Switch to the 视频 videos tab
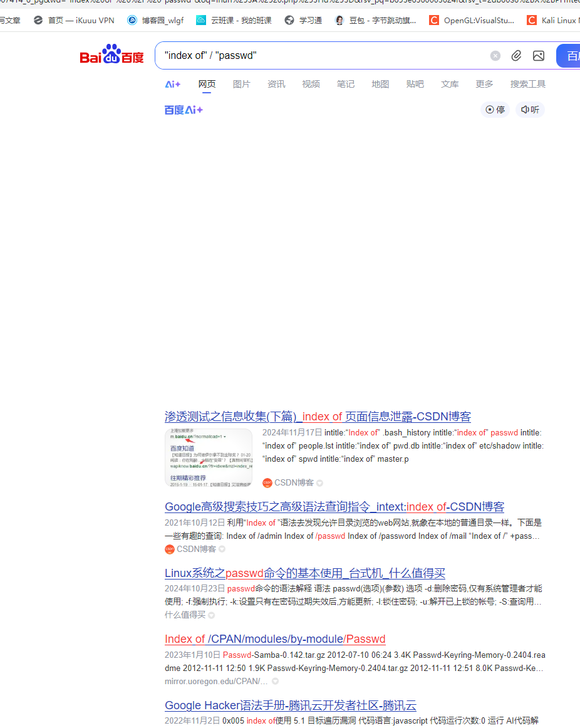Image resolution: width=580 pixels, height=728 pixels. point(311,83)
